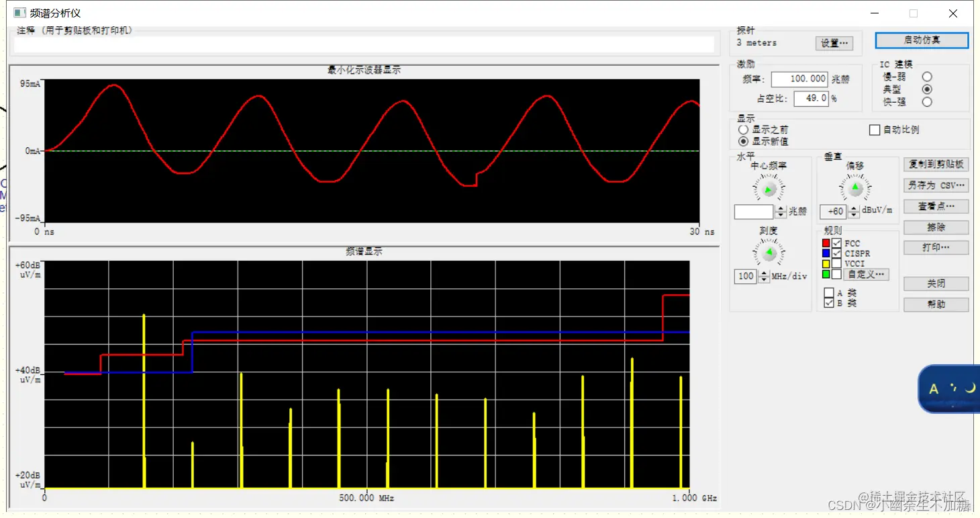Minimize the spectrum analyzer window

(x=875, y=13)
